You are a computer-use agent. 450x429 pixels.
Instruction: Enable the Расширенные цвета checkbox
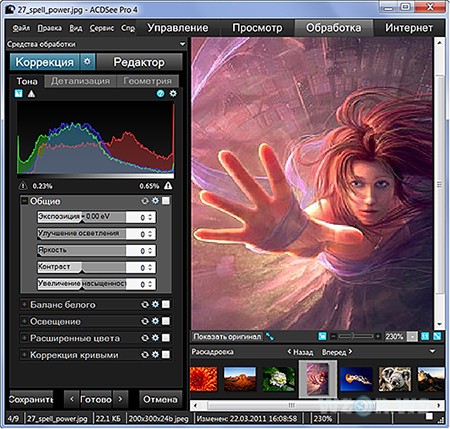166,338
